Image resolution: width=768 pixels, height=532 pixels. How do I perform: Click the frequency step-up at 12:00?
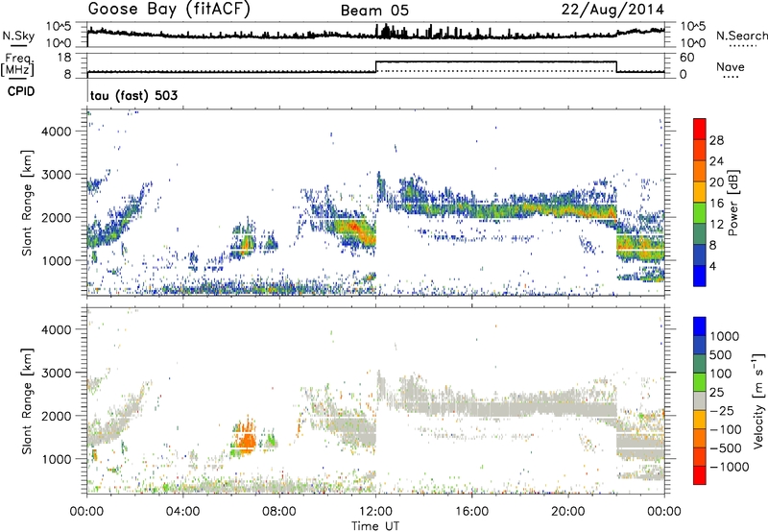(x=375, y=66)
